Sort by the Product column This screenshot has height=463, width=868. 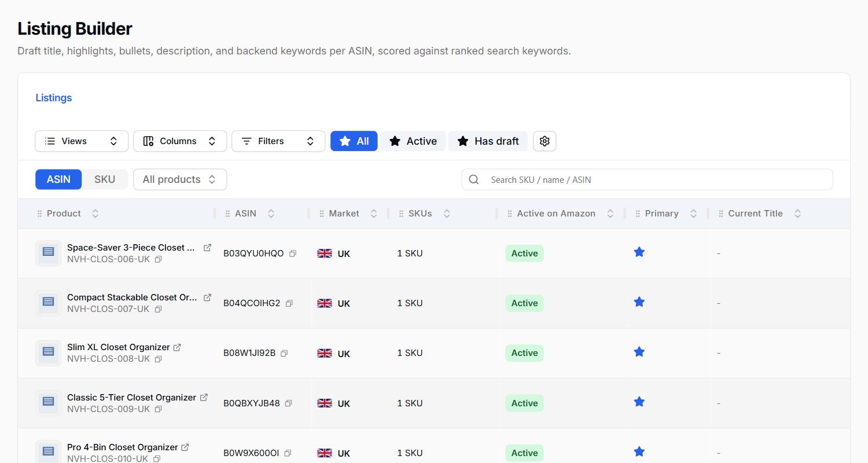tap(95, 214)
